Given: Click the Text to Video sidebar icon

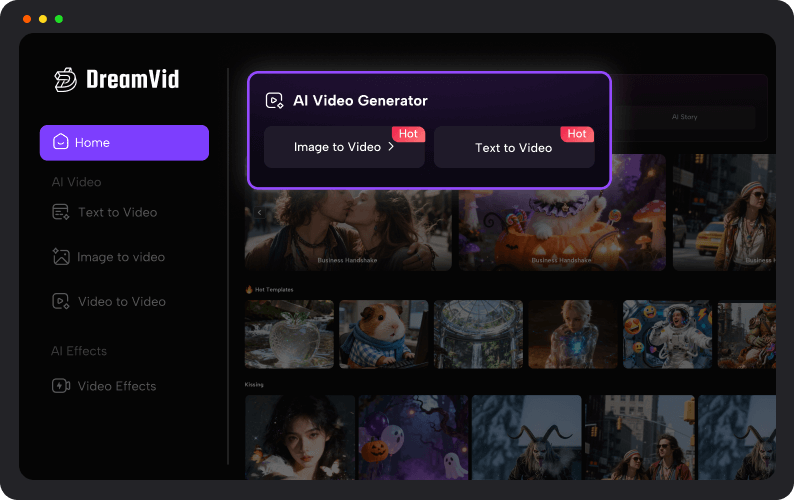Looking at the screenshot, I should point(61,212).
